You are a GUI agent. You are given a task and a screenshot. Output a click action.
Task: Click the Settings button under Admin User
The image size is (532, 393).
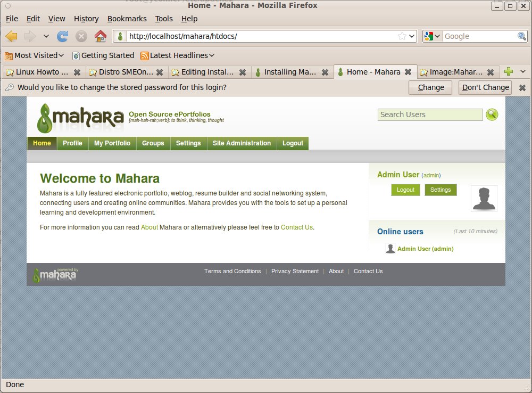click(440, 190)
